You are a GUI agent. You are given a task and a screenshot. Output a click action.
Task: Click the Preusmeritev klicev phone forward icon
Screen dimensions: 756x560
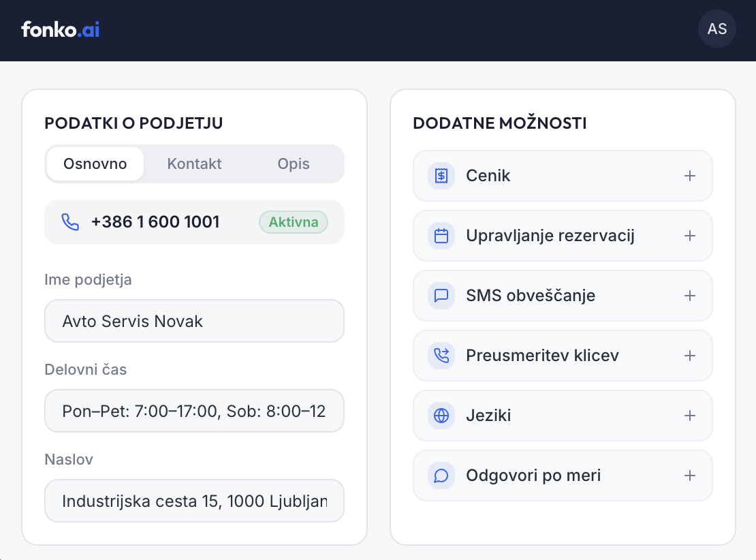(x=441, y=356)
